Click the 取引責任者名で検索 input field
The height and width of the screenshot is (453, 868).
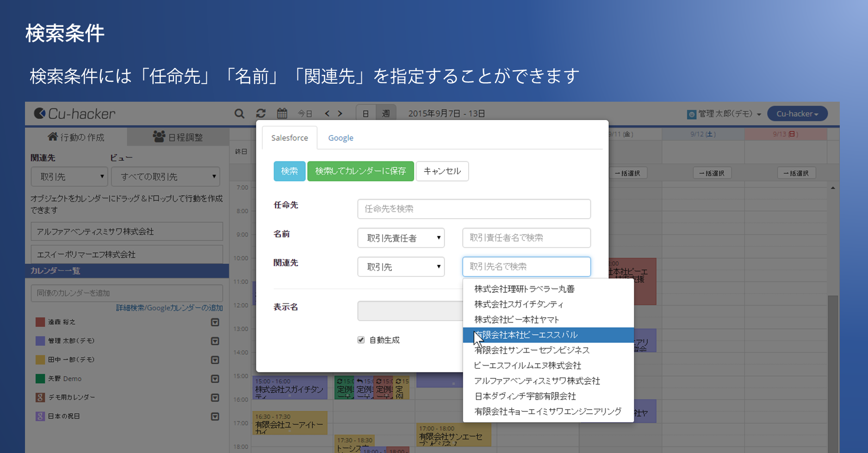[x=527, y=238]
